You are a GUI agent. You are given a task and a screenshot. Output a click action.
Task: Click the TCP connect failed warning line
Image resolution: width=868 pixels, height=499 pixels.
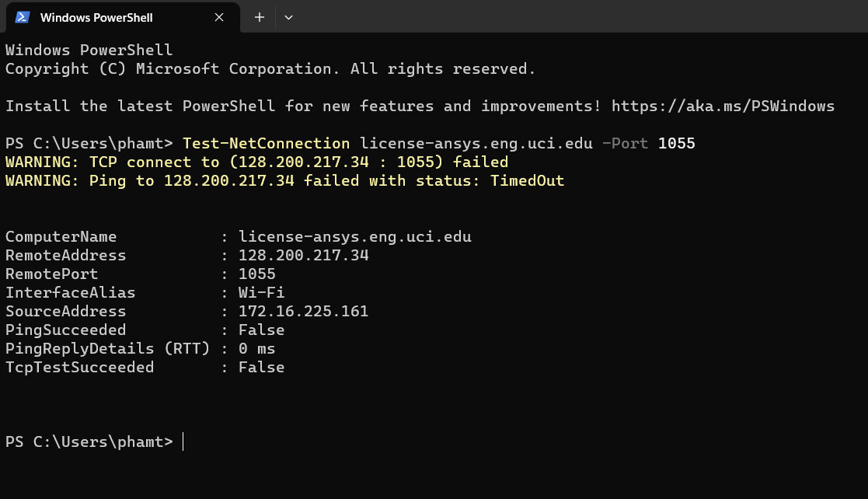pos(257,162)
